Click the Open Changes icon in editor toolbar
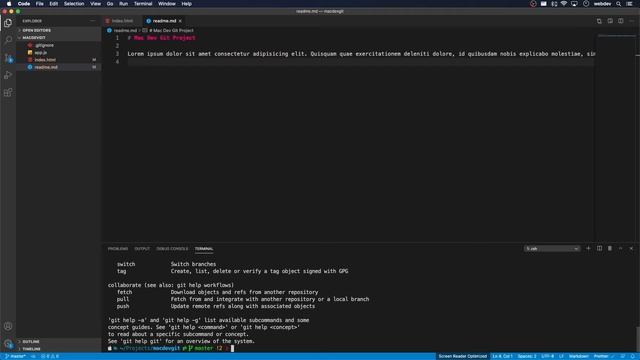This screenshot has width=640, height=360. tap(599, 21)
